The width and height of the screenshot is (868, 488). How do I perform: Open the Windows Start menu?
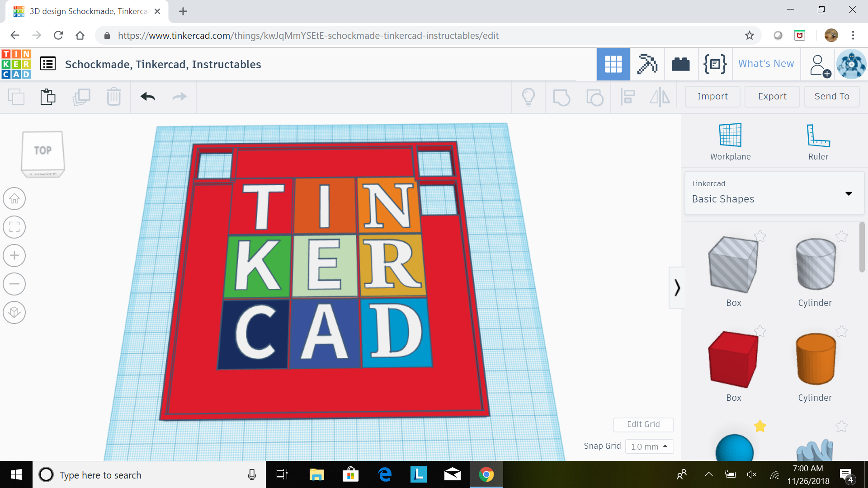click(16, 474)
